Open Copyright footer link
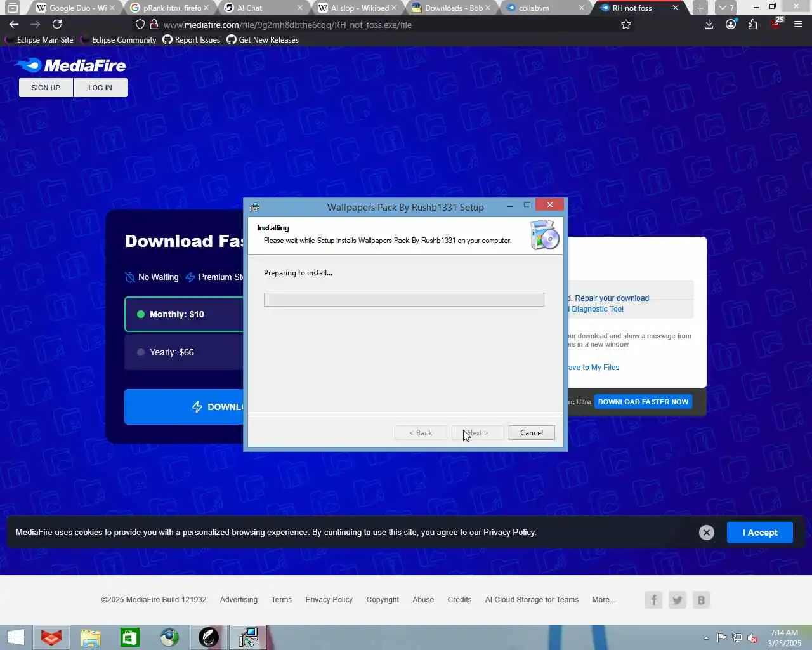 coord(383,600)
